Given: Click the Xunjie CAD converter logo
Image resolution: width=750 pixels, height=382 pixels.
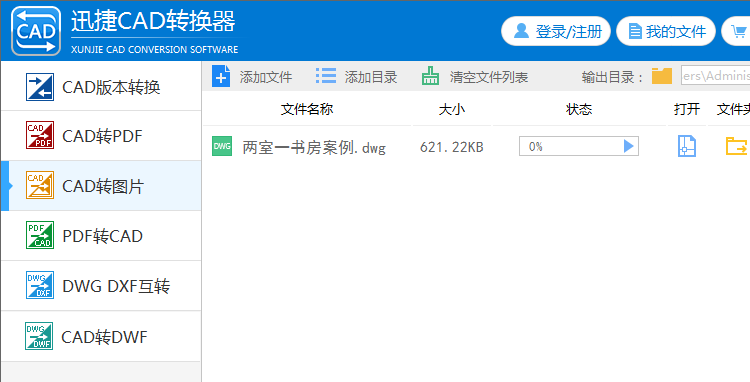Looking at the screenshot, I should coord(36,31).
